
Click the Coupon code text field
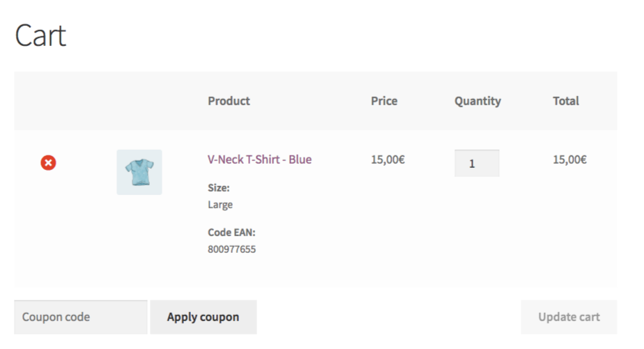(81, 317)
